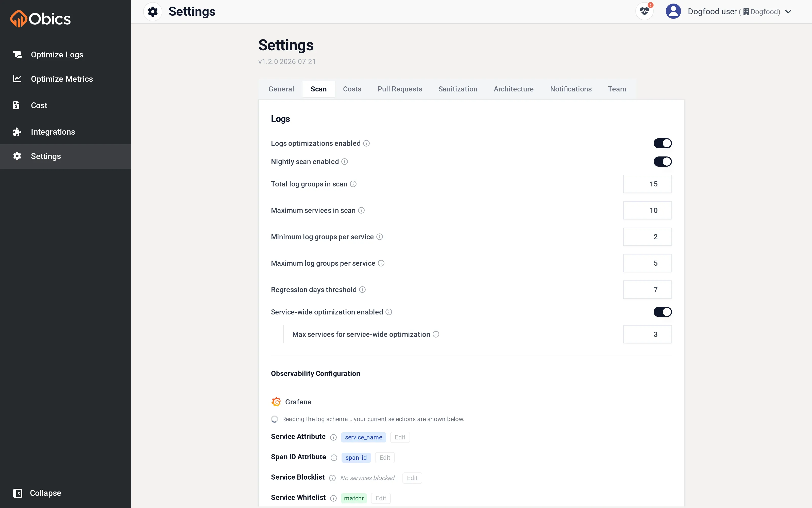Screen dimensions: 812x508
Task: Show info for Minimum log groups per service
Action: (380, 237)
